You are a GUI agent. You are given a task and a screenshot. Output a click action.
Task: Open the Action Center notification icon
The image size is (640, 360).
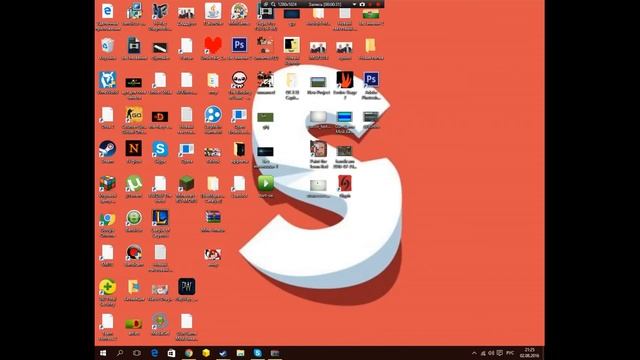500,353
